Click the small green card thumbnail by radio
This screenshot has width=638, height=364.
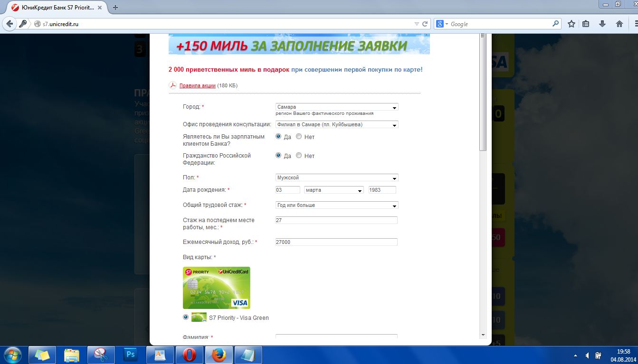click(x=199, y=317)
